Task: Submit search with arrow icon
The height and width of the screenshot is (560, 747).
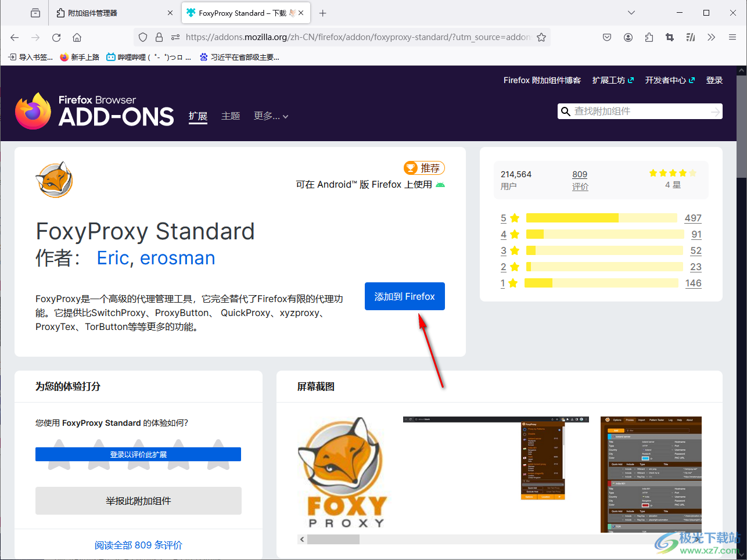Action: (715, 112)
